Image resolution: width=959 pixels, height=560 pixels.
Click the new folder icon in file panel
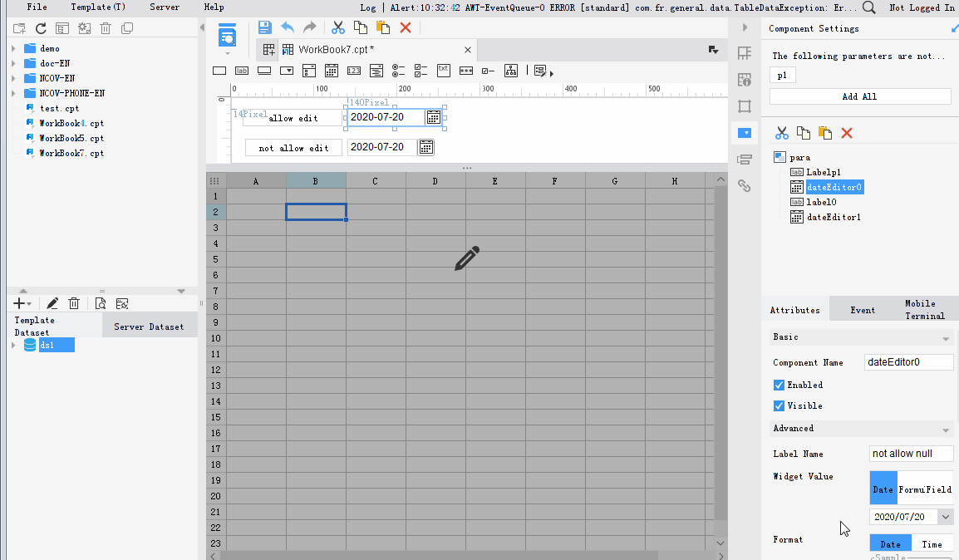20,28
